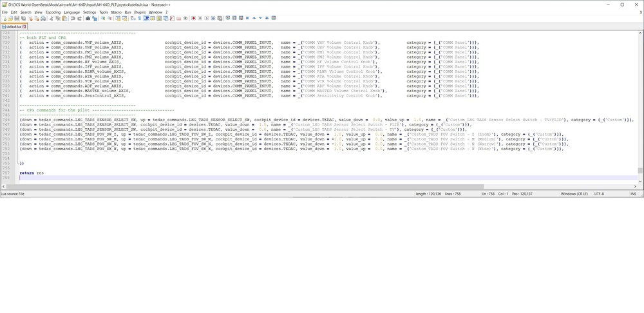Click the horizontal scrollbar right arrow

pos(635,187)
